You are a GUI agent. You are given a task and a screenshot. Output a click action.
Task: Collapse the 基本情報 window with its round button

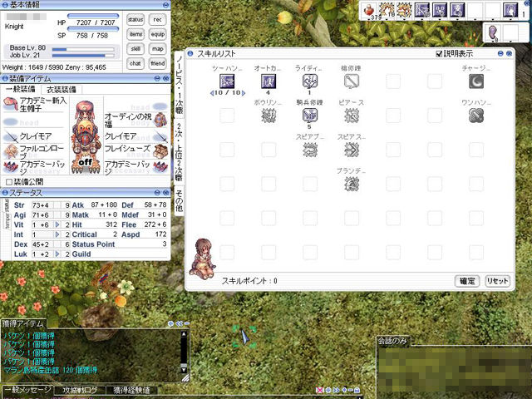pyautogui.click(x=166, y=5)
